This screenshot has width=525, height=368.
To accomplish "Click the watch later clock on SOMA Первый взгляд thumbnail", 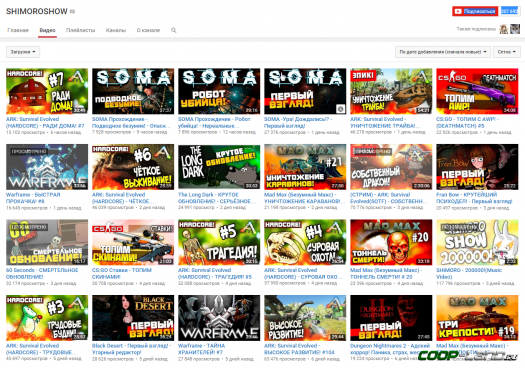I will tap(341, 109).
